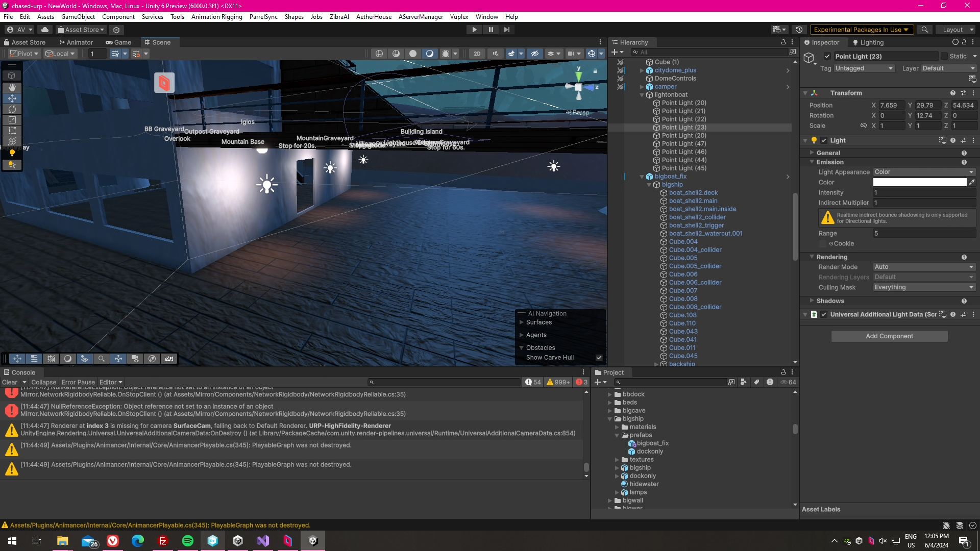Disable the Show Carve Hull checkbox

click(x=599, y=358)
